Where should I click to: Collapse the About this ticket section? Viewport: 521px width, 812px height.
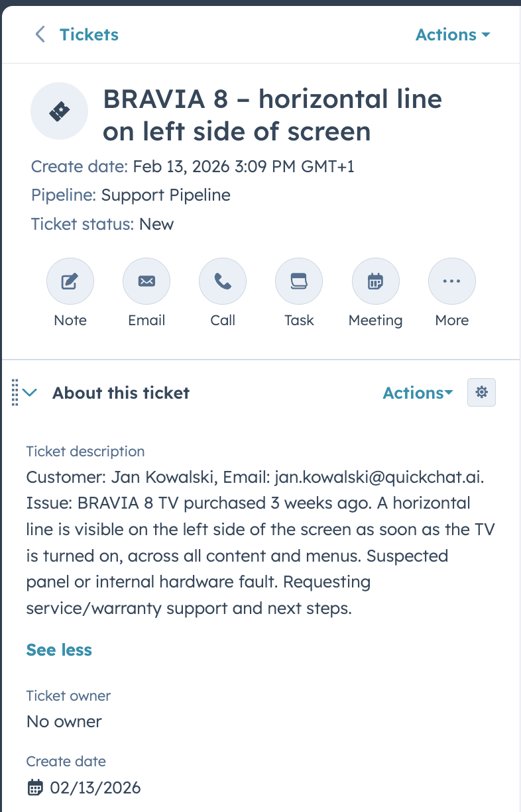point(29,392)
